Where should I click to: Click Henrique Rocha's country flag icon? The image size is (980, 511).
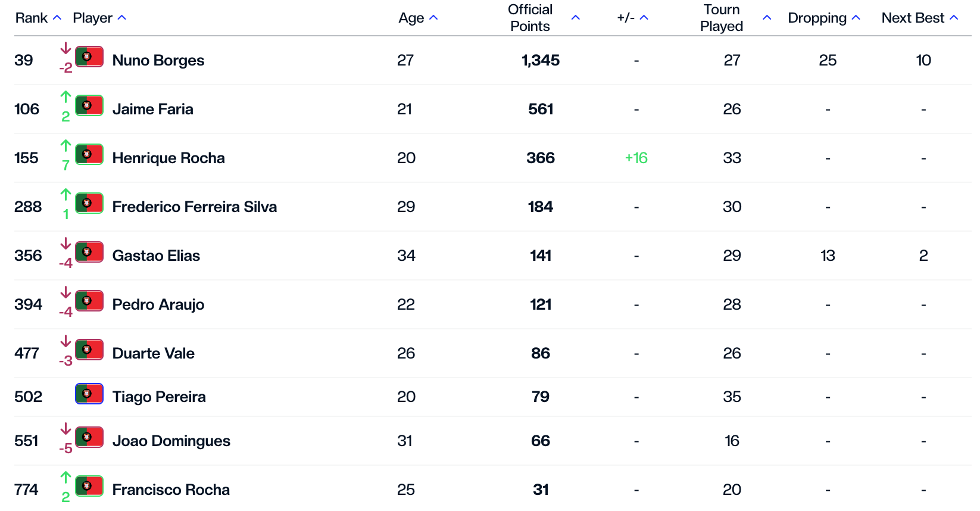(89, 154)
